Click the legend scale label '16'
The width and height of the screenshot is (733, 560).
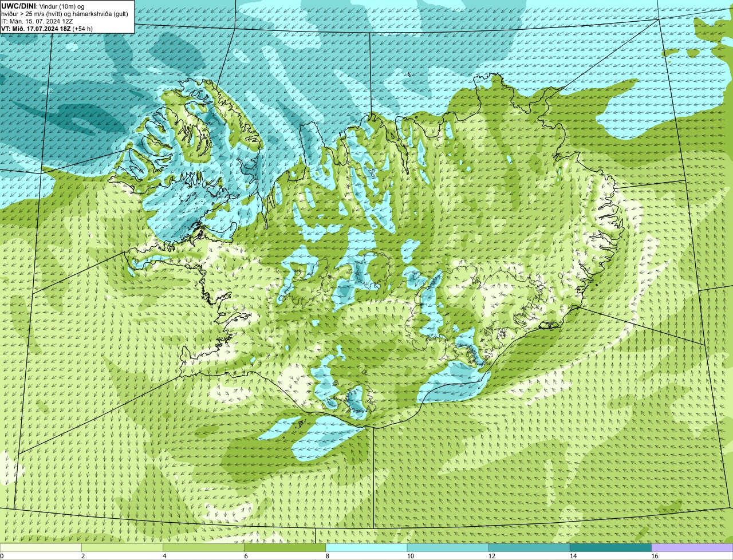coord(655,556)
